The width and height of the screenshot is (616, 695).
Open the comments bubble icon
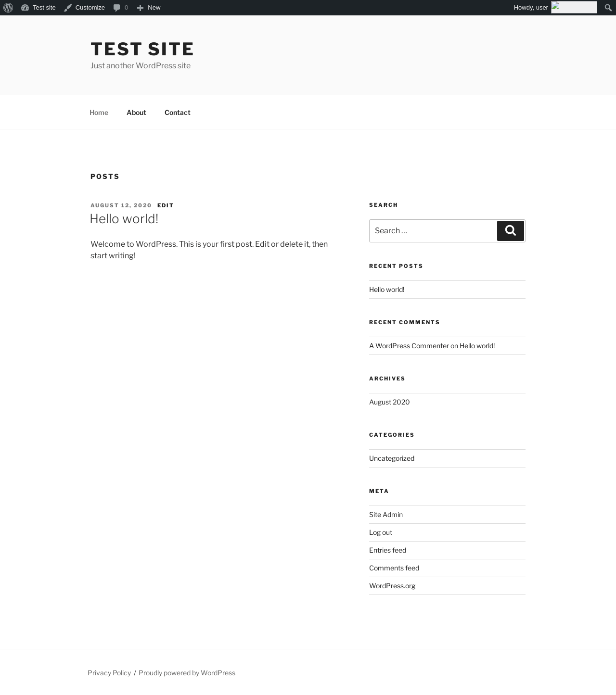[x=116, y=8]
